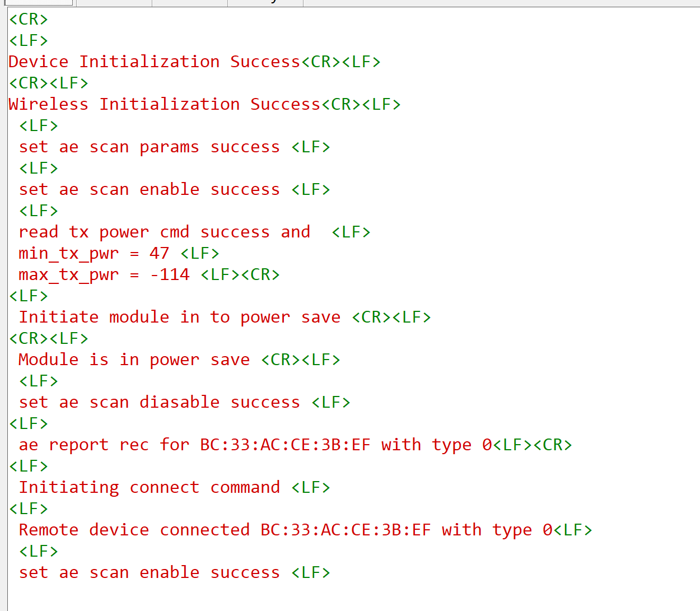Click <CR><LF> line below Device Initialization Success
This screenshot has width=700, height=611.
click(x=49, y=83)
